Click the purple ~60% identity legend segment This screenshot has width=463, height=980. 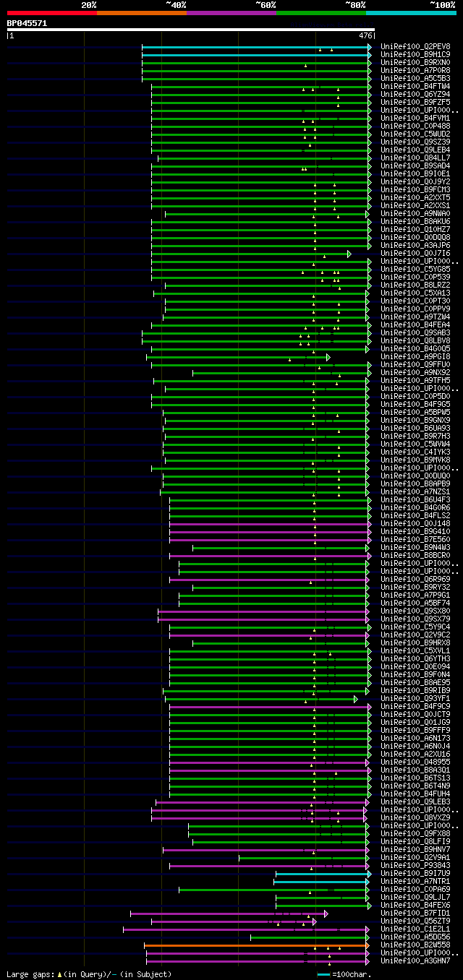coord(231,13)
